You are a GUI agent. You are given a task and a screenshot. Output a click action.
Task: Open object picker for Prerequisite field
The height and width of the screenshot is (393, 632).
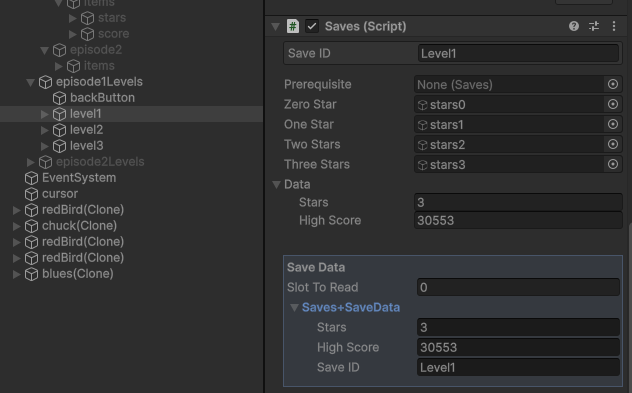(x=613, y=84)
